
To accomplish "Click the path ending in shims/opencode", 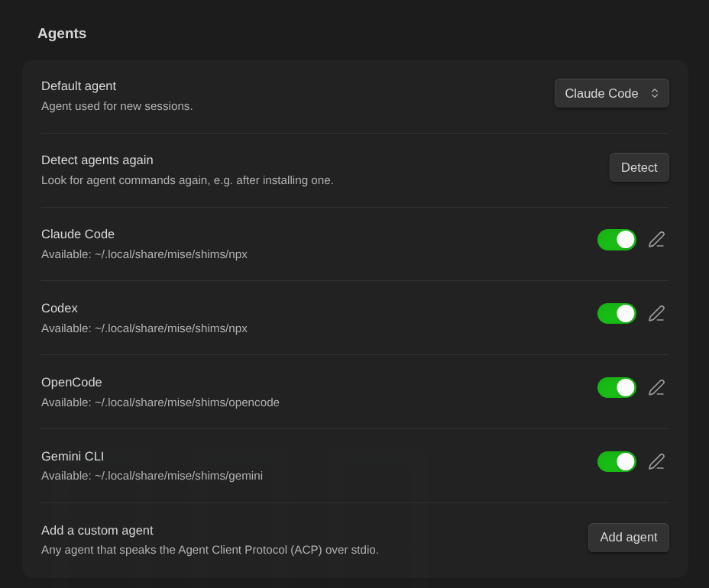I will [160, 402].
